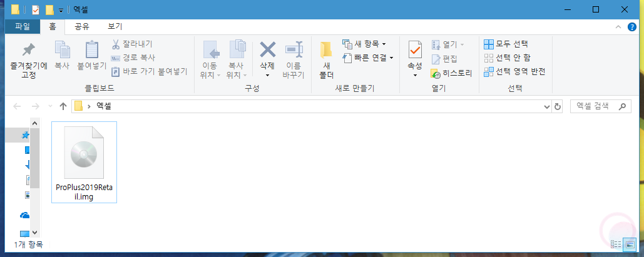Click the 속성 properties icon

click(x=415, y=50)
